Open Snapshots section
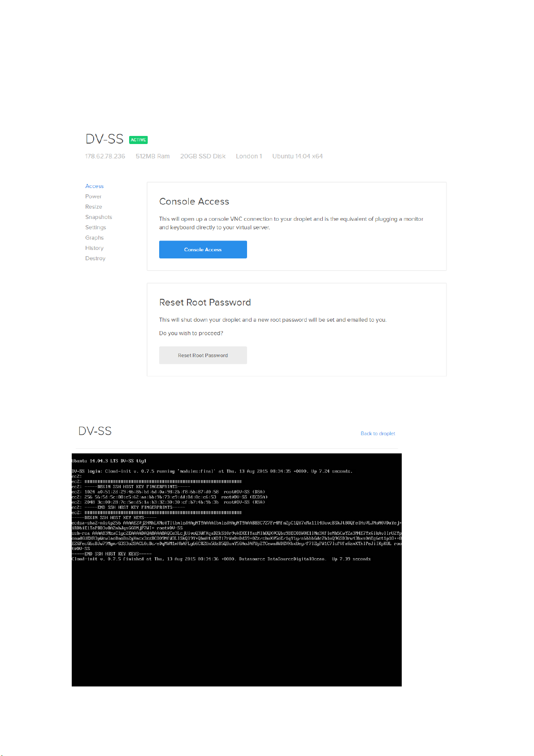Screen dimensions: 534x756 99,217
